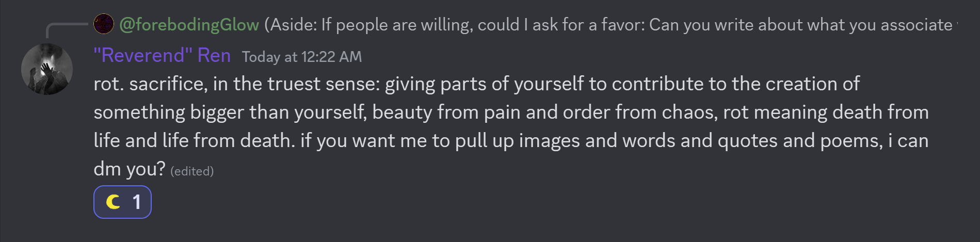Screen dimensions: 980x242
Task: Click the word "chaos" in the message
Action: (689, 112)
